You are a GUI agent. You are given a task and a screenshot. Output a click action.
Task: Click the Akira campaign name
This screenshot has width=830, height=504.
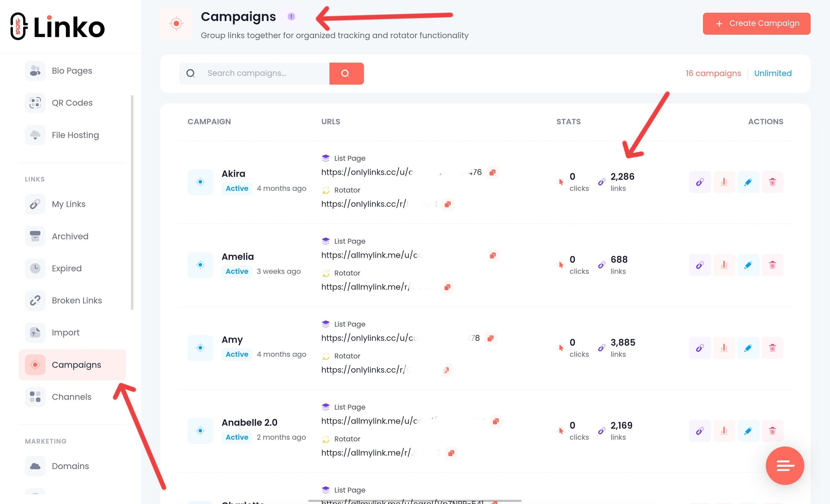pos(233,174)
